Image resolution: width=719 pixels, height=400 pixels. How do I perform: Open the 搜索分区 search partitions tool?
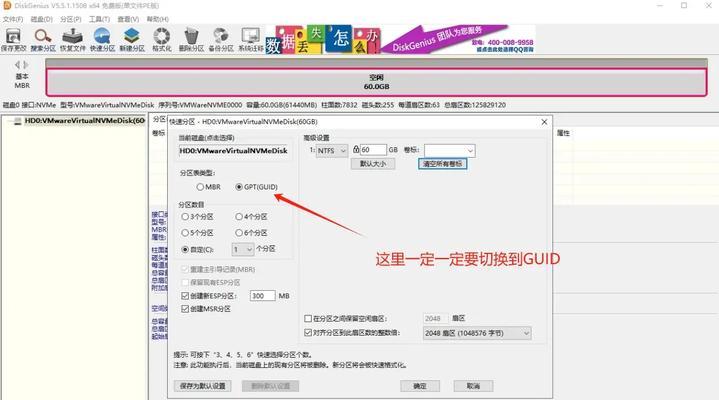tap(43, 39)
